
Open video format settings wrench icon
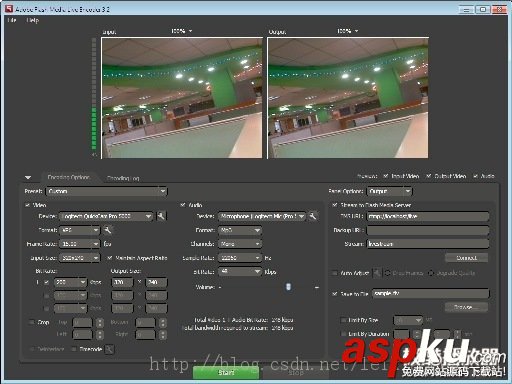click(x=108, y=230)
